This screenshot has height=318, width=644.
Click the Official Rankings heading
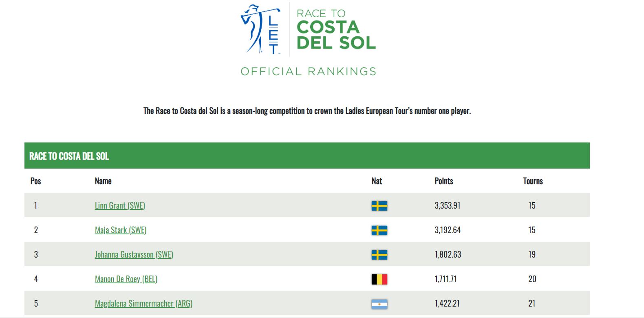click(x=308, y=71)
